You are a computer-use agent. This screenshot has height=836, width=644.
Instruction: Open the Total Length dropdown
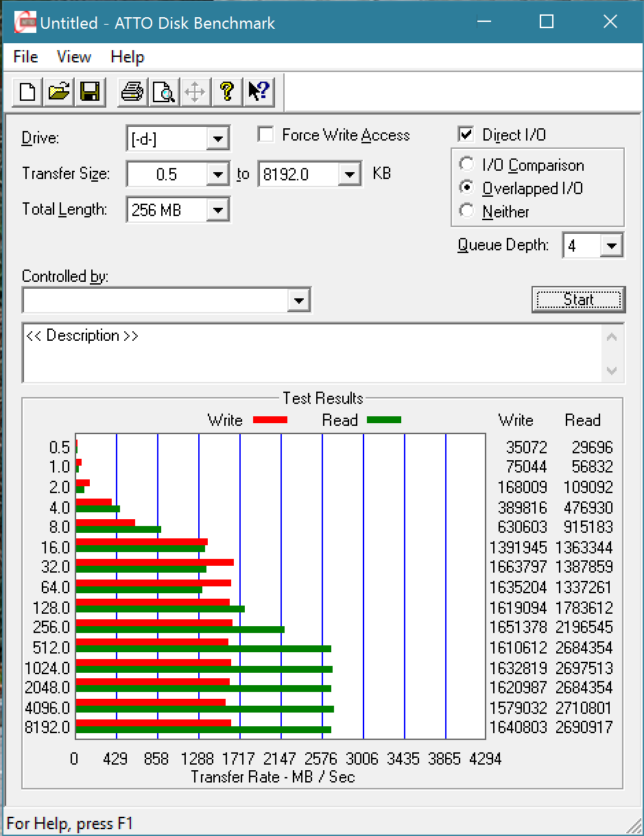[217, 210]
